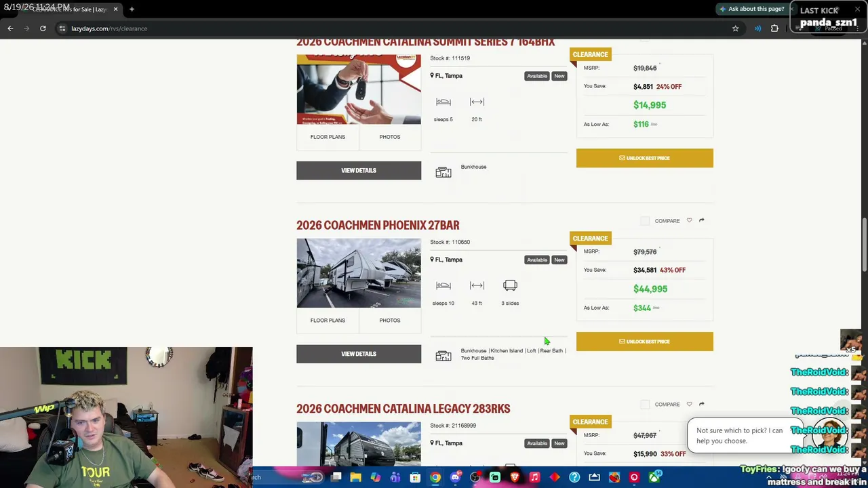Click the sleeps 5 bed icon on Catalina Summit
This screenshot has width=868, height=488.
pos(443,102)
